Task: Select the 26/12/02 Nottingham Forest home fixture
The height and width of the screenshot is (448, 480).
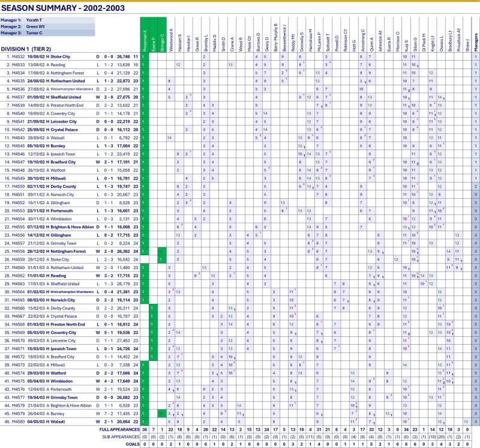Action: coord(70,251)
